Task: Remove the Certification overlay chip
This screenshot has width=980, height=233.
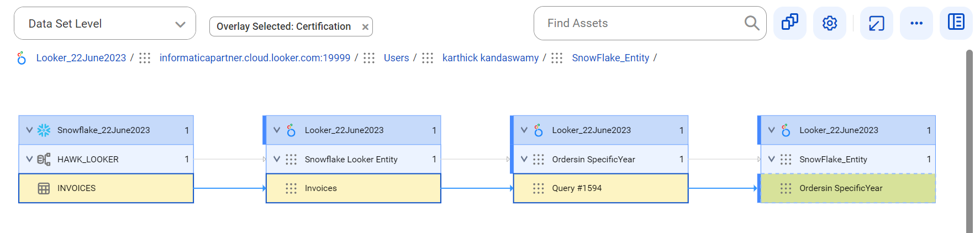Action: [365, 27]
